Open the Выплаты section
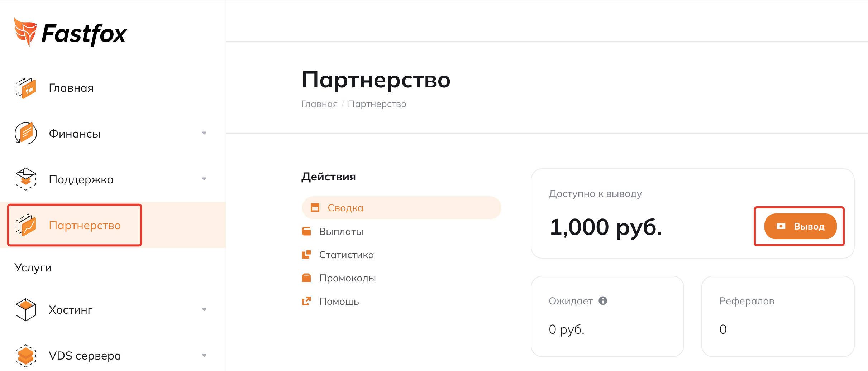The height and width of the screenshot is (371, 868). (341, 232)
